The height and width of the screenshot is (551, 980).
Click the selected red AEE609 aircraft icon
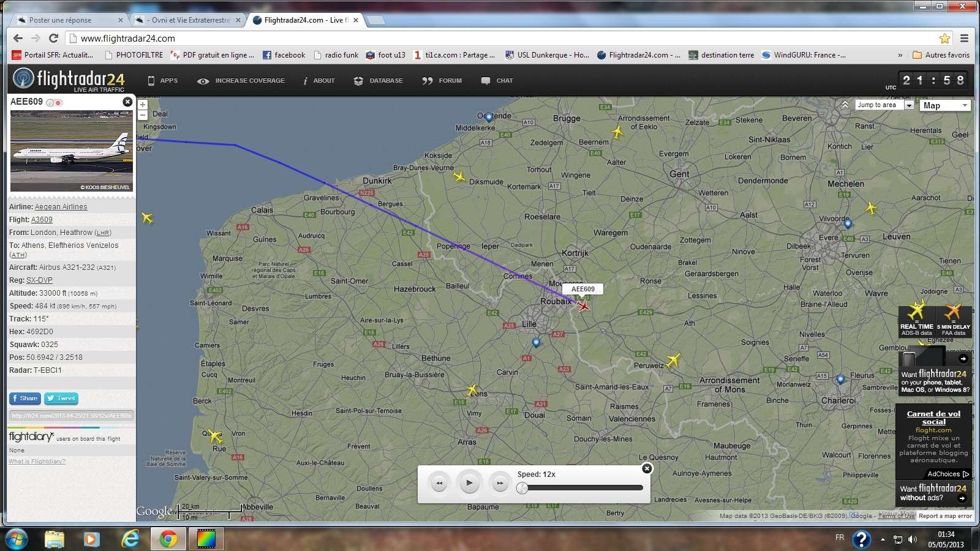tap(583, 305)
